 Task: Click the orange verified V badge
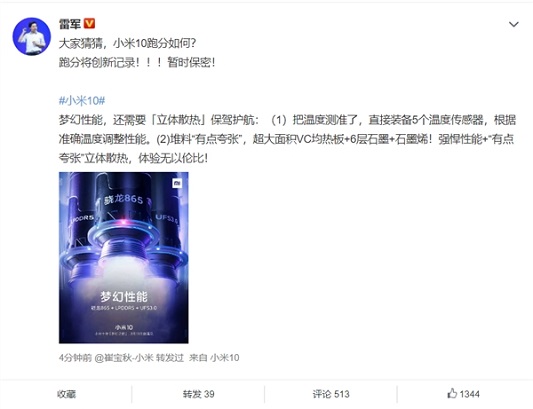(89, 24)
